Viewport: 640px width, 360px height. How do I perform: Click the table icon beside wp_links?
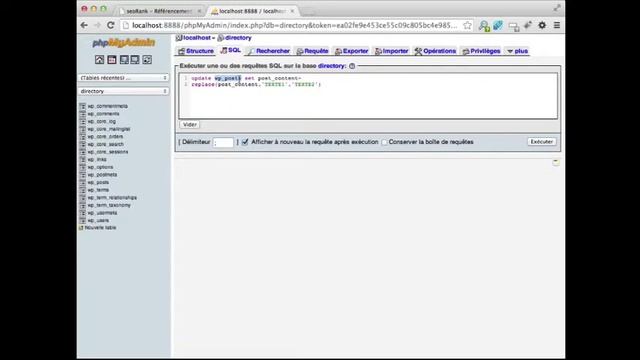tap(82, 160)
